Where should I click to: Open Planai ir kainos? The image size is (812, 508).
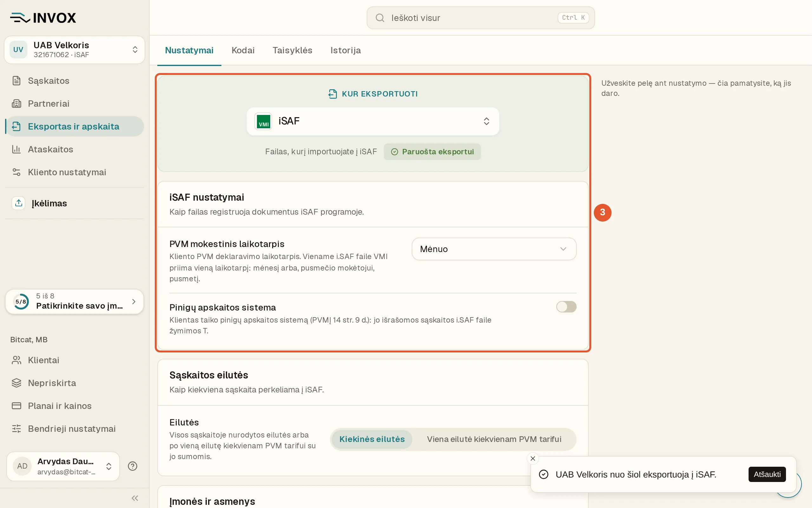pos(75,406)
